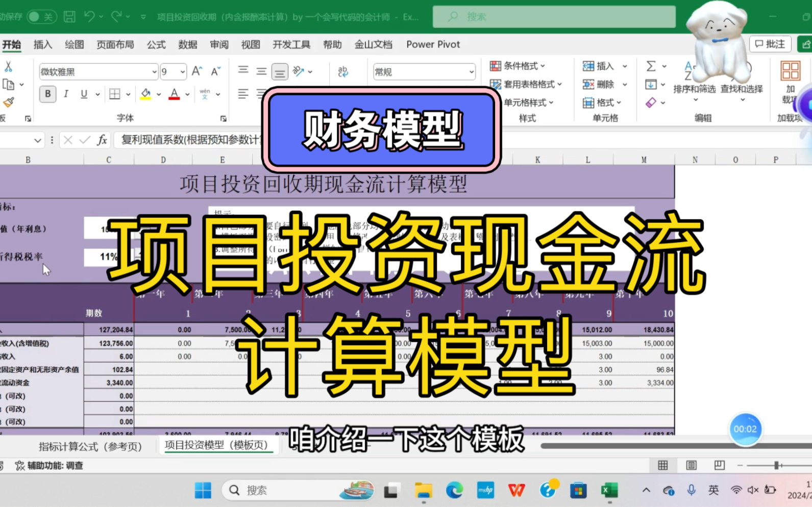The image size is (812, 507).
Task: Switch to Page Layout view icon
Action: coord(691,465)
